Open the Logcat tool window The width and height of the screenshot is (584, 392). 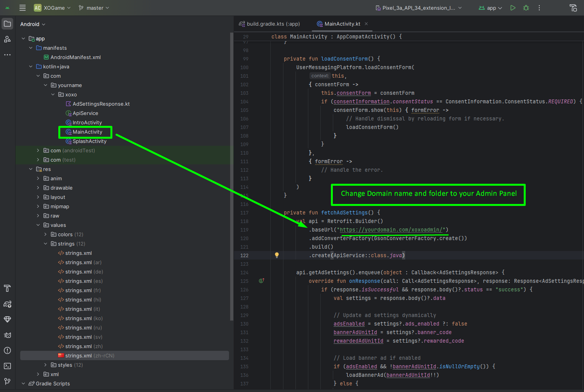(x=7, y=335)
